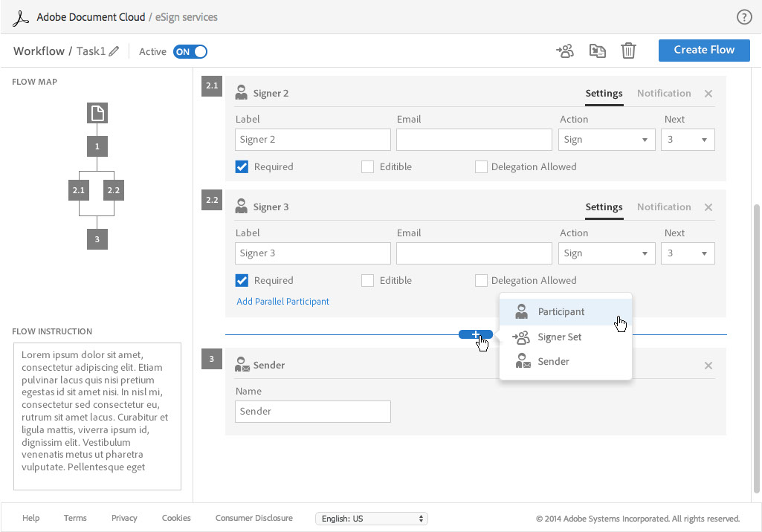Viewport: 762px width, 532px height.
Task: Switch to Notification tab for Signer 2
Action: coord(663,94)
